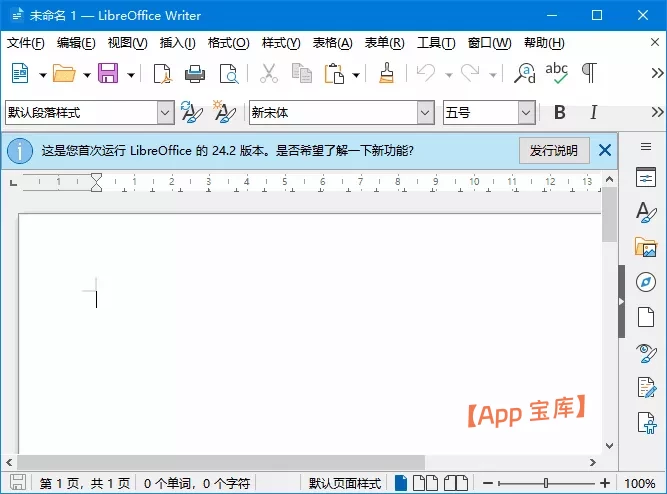The image size is (667, 494).
Task: Click the Print icon in toolbar
Action: point(195,73)
